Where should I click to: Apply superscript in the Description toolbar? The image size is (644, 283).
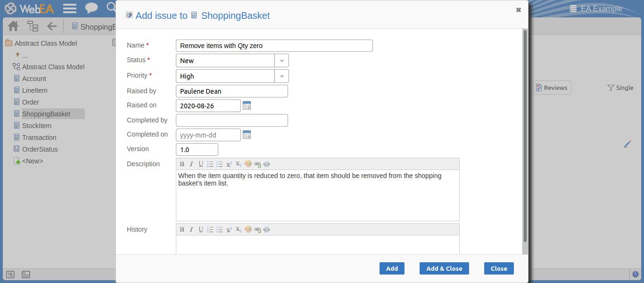(229, 164)
